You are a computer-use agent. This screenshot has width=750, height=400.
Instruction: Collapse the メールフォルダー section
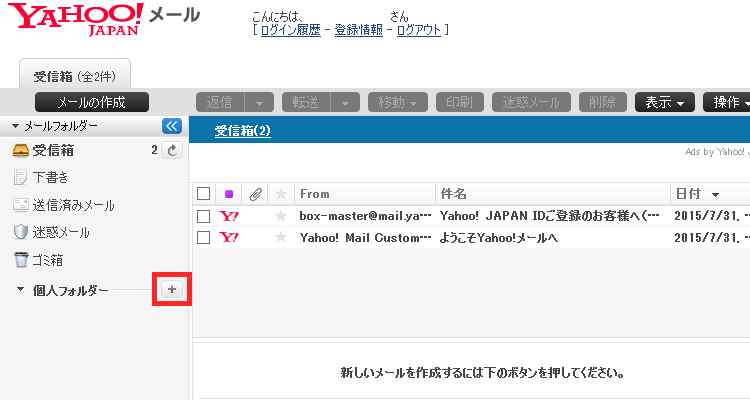(15, 126)
